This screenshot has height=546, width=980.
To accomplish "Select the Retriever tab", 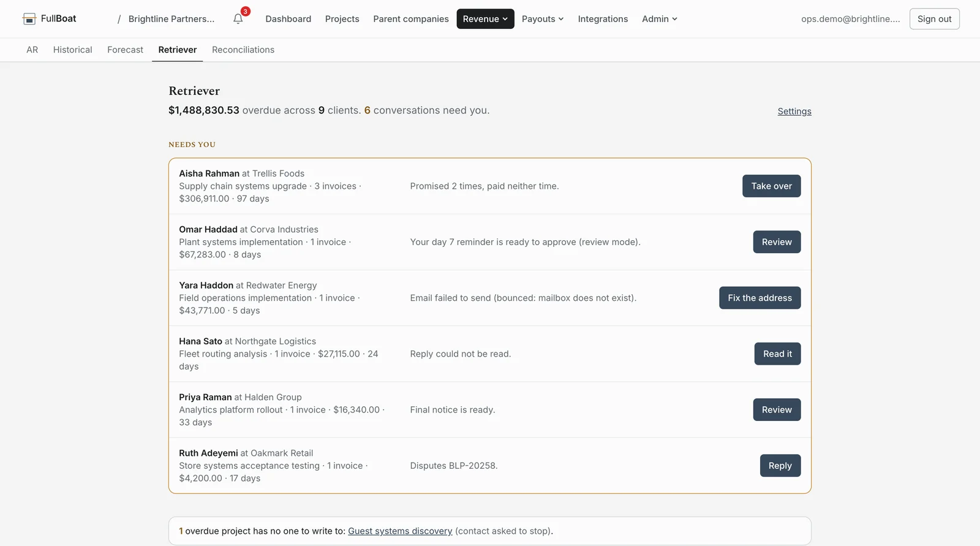I will [178, 50].
